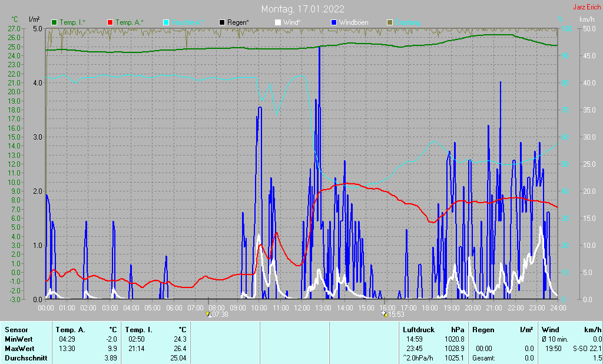The width and height of the screenshot is (603, 364).
Task: Click the '24:00' label on the time axis
Action: tap(558, 308)
